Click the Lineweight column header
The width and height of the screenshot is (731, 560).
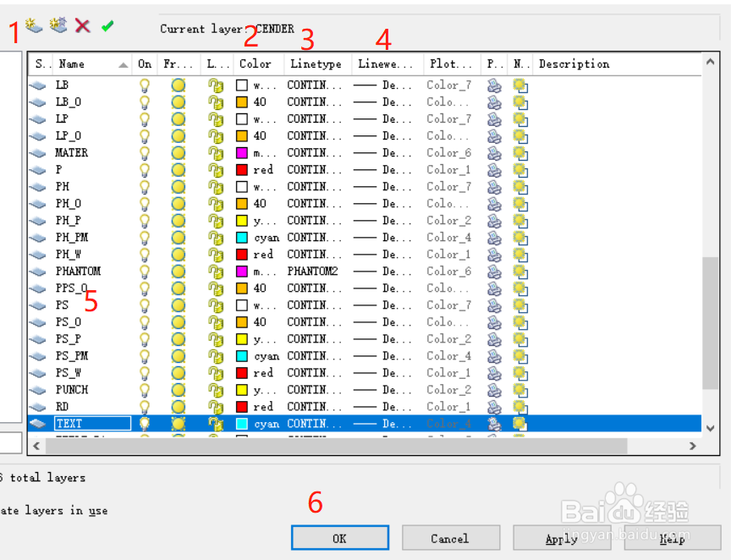tap(387, 64)
